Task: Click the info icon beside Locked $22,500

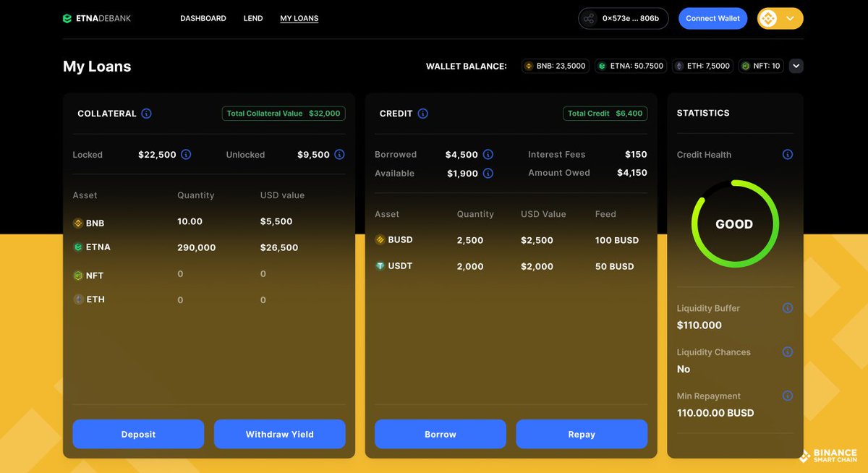Action: tap(186, 155)
